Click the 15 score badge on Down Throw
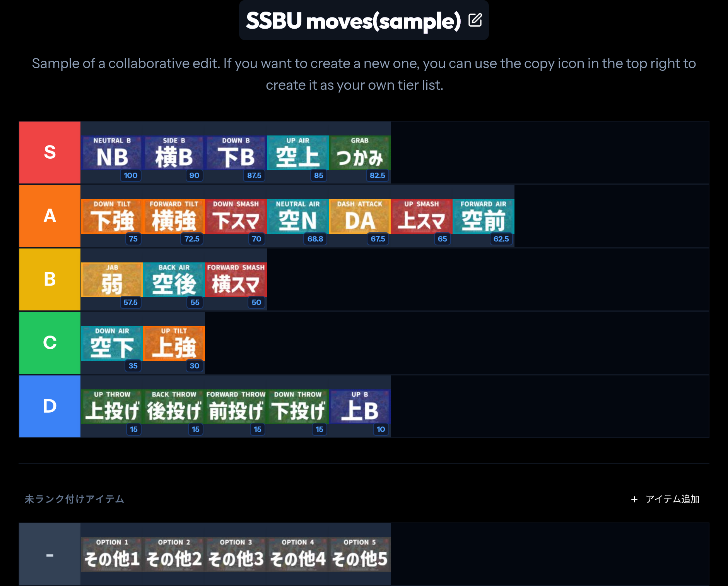This screenshot has width=728, height=586. coord(320,429)
